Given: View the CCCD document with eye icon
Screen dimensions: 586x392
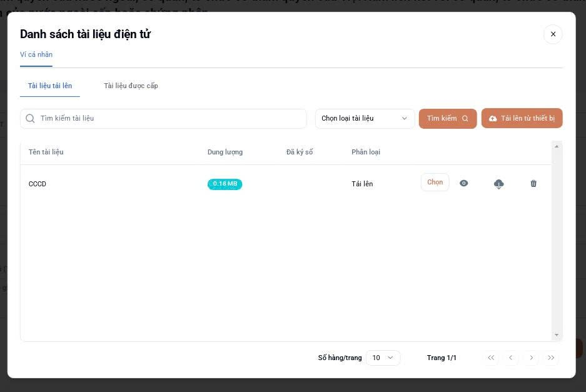Looking at the screenshot, I should (x=463, y=183).
